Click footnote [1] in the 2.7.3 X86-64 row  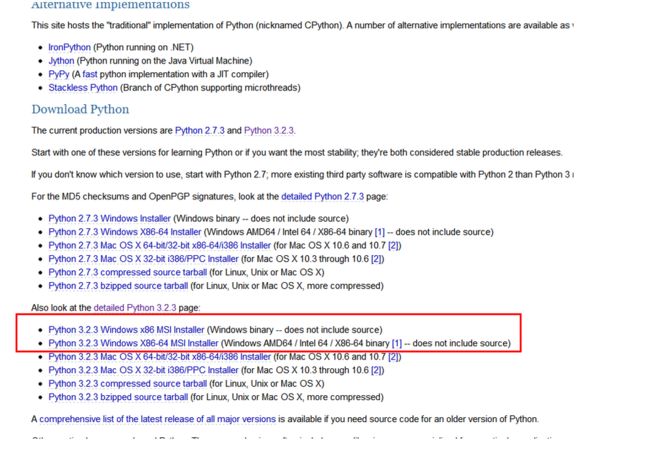pos(380,232)
